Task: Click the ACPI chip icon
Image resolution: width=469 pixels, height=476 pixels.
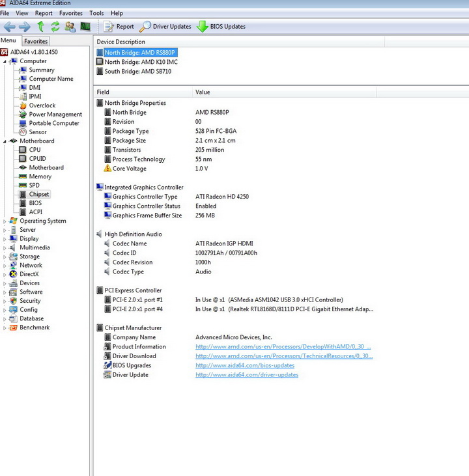Action: click(23, 212)
